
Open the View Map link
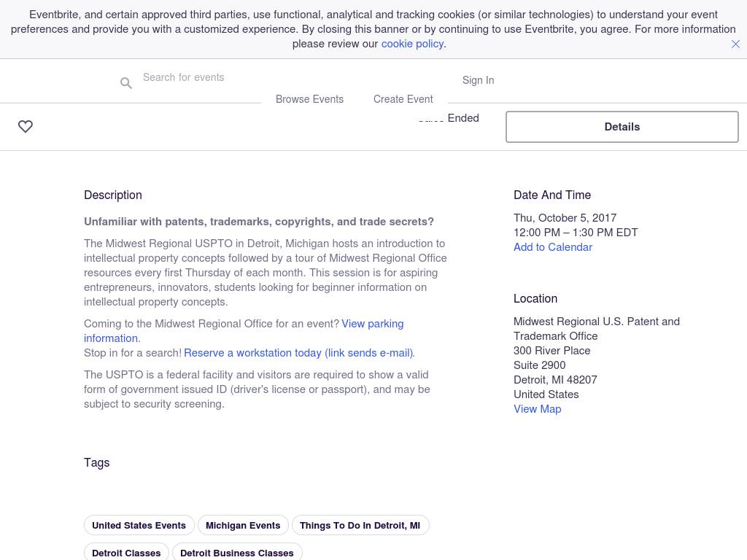tap(537, 409)
